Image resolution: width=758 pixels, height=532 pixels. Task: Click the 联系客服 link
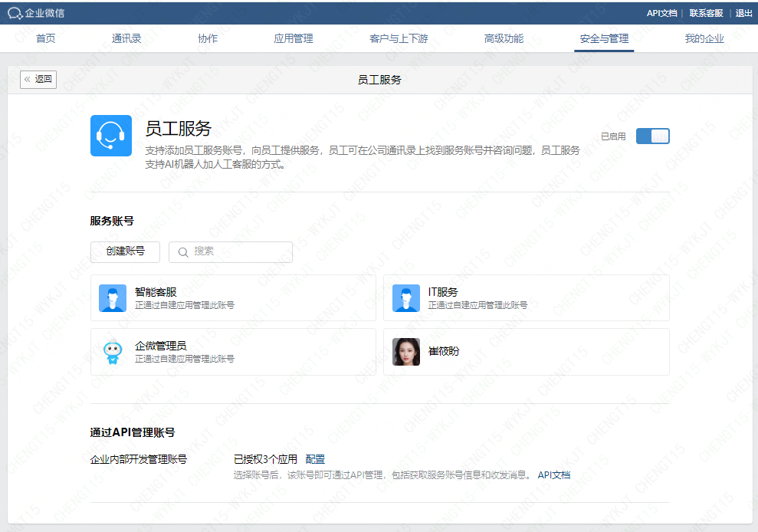coord(707,14)
